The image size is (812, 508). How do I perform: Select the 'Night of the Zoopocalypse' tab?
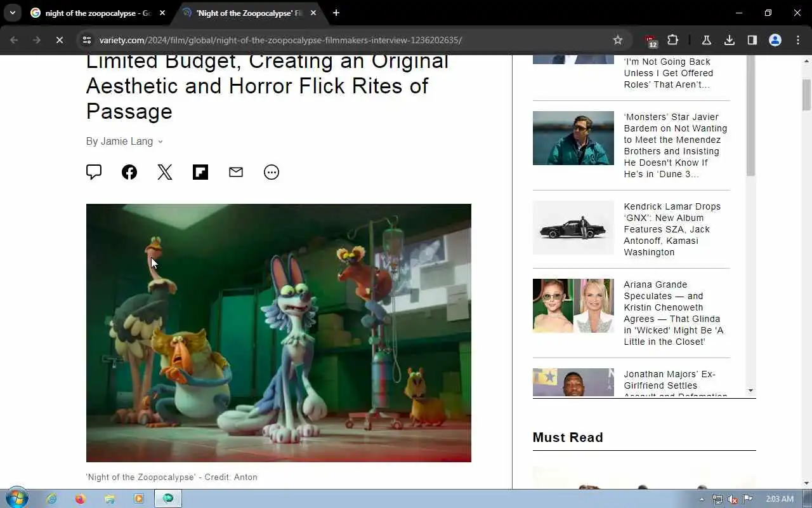249,13
